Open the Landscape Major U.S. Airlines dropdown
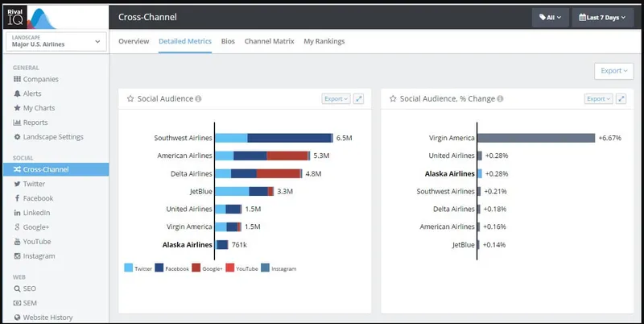644x324 pixels. click(56, 42)
